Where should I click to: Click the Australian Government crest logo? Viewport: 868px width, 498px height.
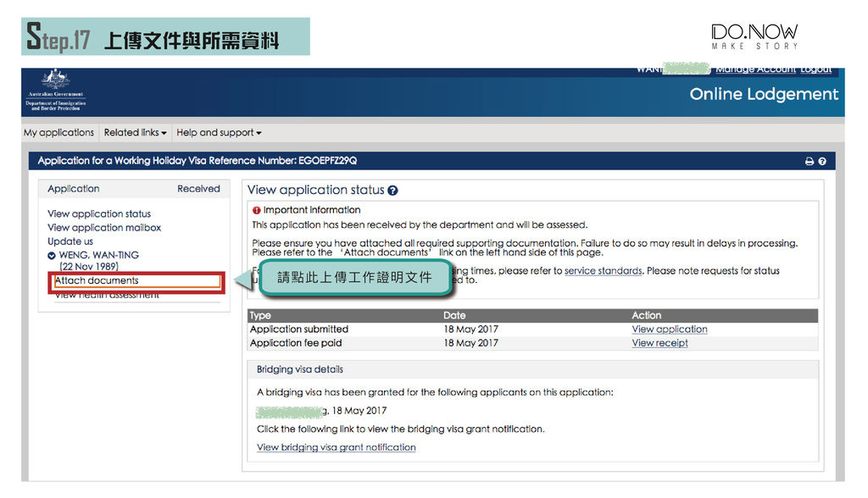tap(55, 91)
